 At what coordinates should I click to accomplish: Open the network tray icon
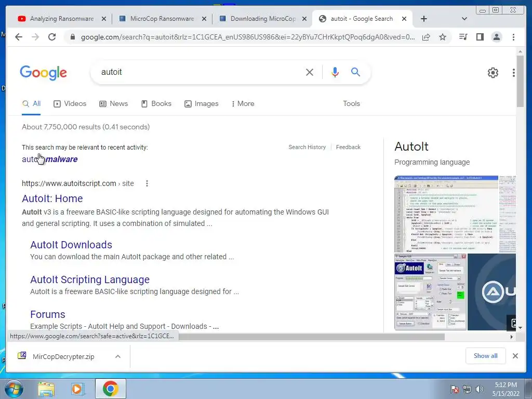tap(467, 389)
